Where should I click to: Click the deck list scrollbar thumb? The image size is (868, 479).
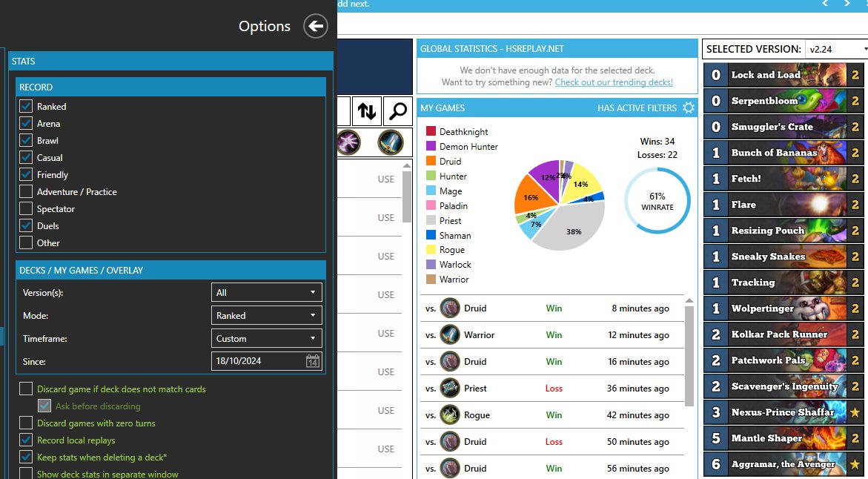click(x=407, y=196)
